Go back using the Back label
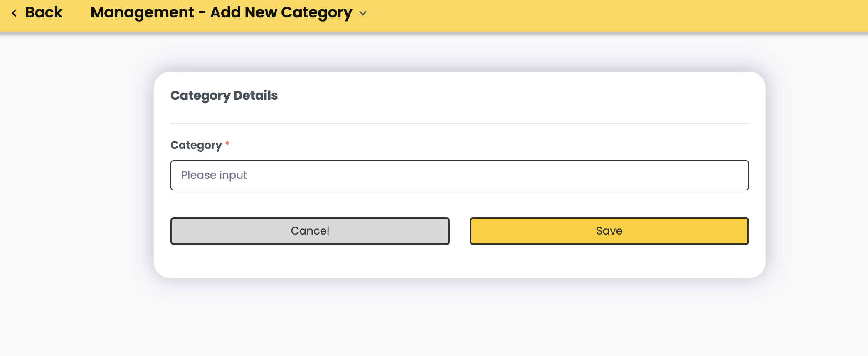The width and height of the screenshot is (868, 356). pos(44,12)
